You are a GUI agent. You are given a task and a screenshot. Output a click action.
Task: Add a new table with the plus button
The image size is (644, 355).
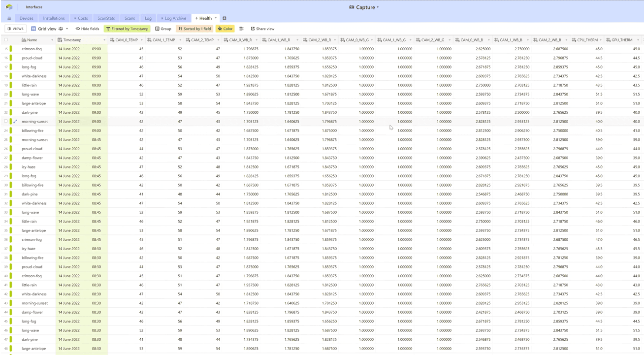pyautogui.click(x=225, y=18)
